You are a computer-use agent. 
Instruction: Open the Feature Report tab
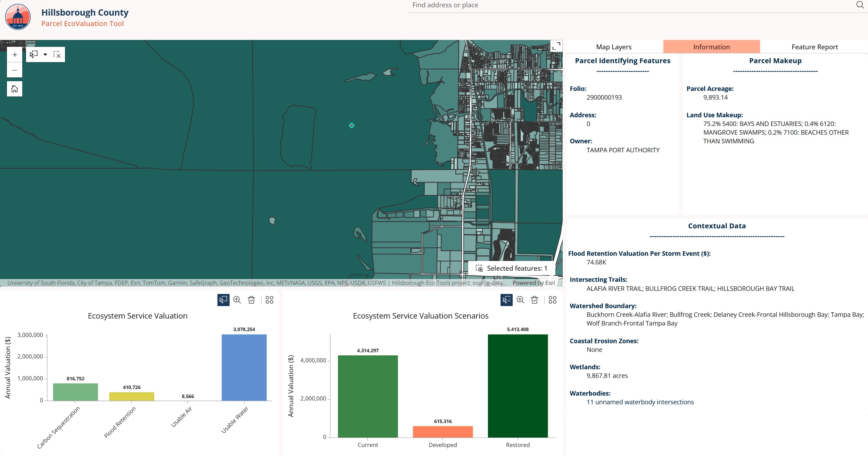click(815, 47)
